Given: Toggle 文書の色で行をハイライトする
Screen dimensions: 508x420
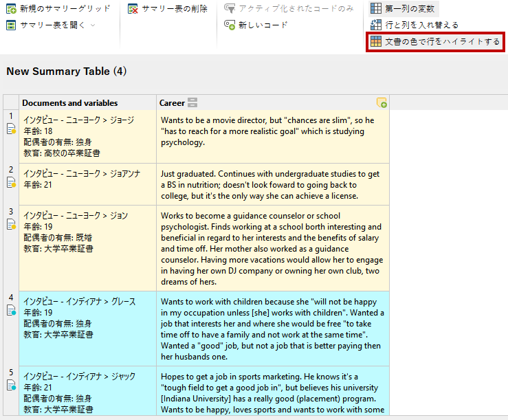Looking at the screenshot, I should click(x=435, y=41).
